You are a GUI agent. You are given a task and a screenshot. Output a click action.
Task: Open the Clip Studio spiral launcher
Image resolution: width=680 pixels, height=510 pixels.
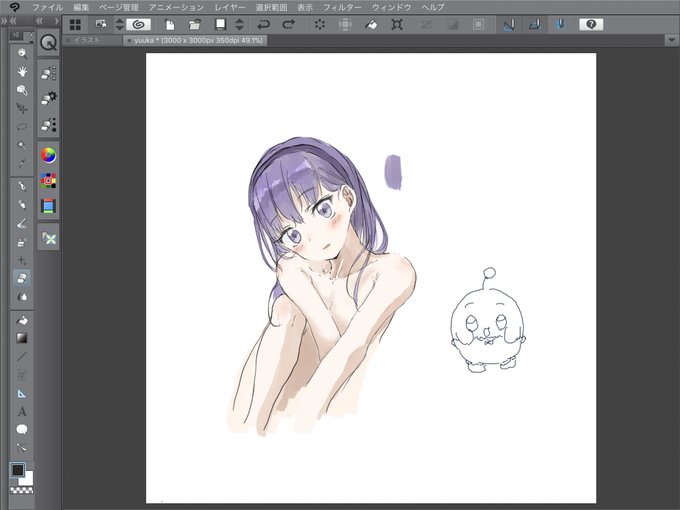coord(138,25)
